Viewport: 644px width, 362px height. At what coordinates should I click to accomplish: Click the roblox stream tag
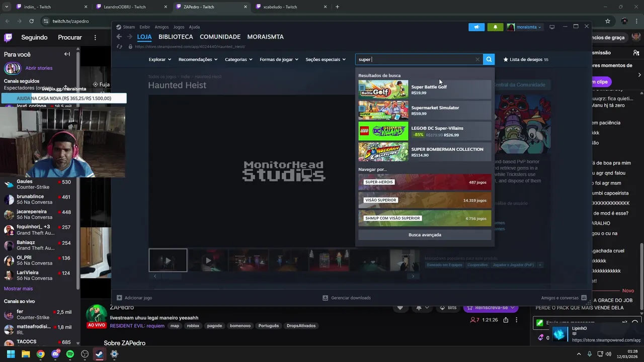tap(193, 326)
